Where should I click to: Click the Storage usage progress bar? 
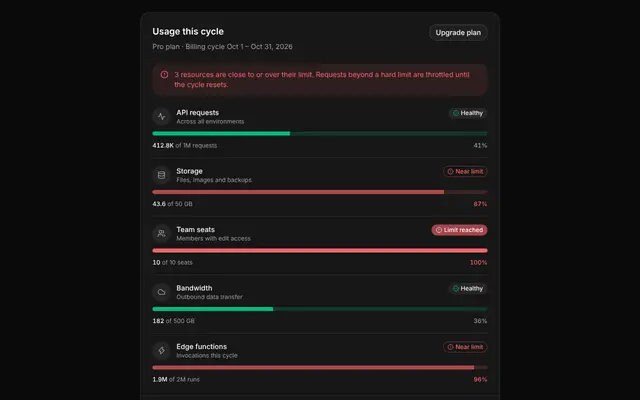tap(320, 192)
